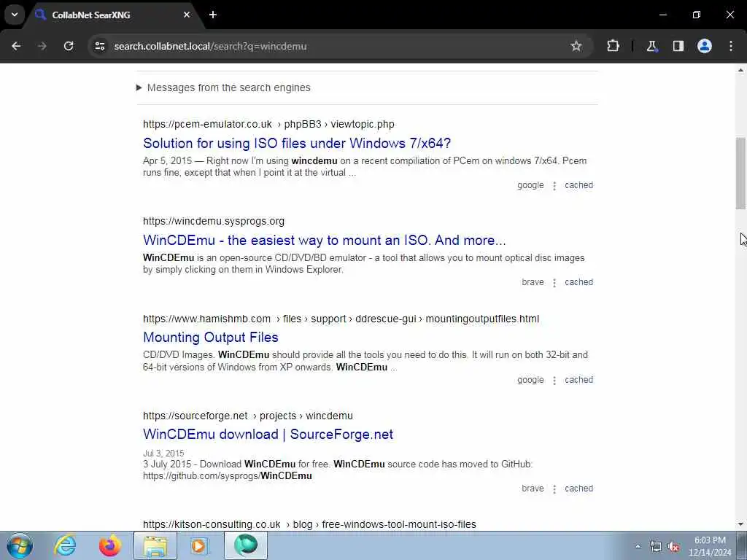747x560 pixels.
Task: Open more options dots for pcem-emulator result
Action: pos(554,186)
